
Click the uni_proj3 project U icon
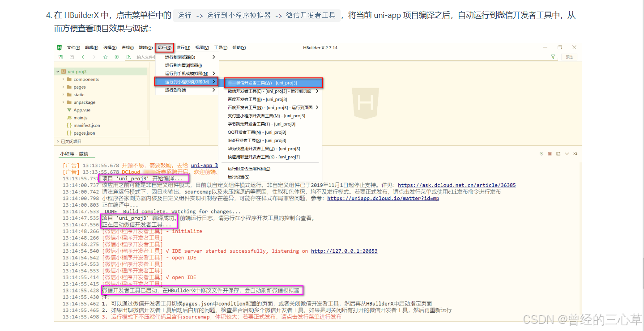coord(64,72)
